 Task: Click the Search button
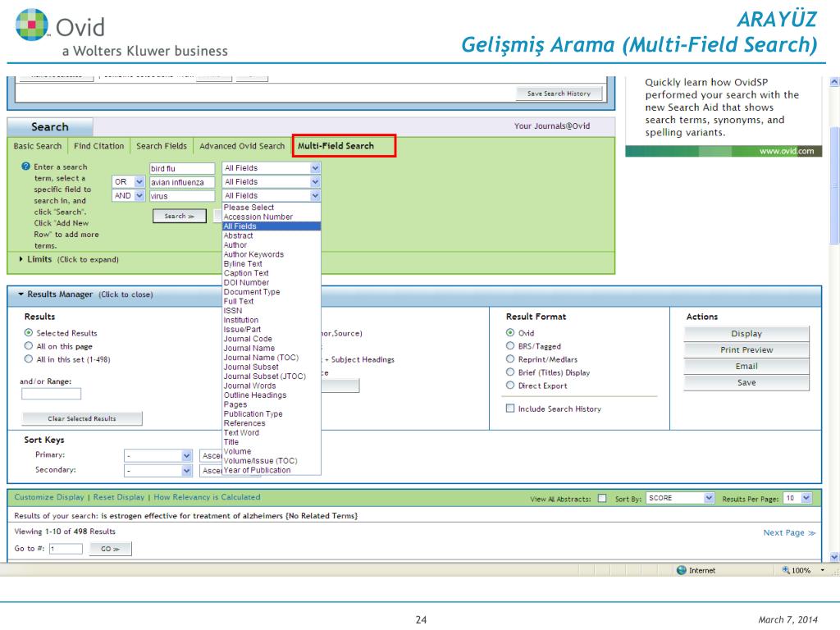[179, 216]
